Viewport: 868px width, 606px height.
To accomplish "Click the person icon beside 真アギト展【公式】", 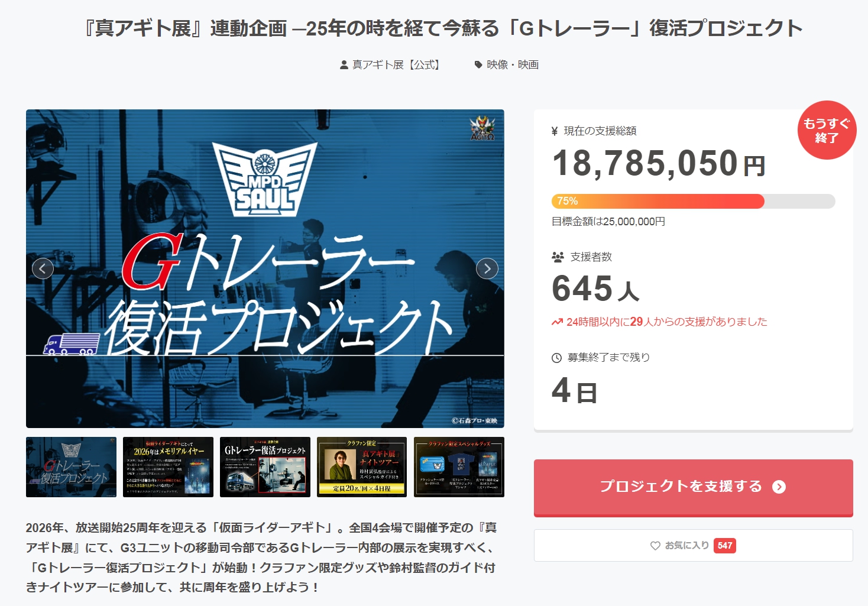I will [x=344, y=65].
